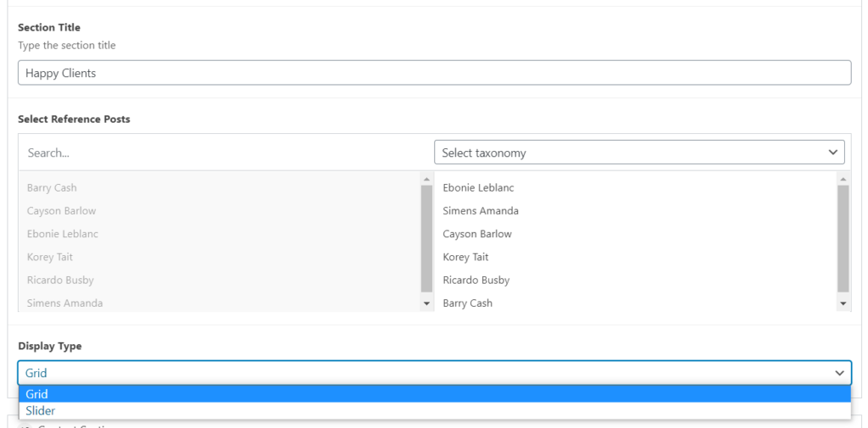Choose the Grid option in the dropdown list
This screenshot has width=868, height=428.
[434, 393]
